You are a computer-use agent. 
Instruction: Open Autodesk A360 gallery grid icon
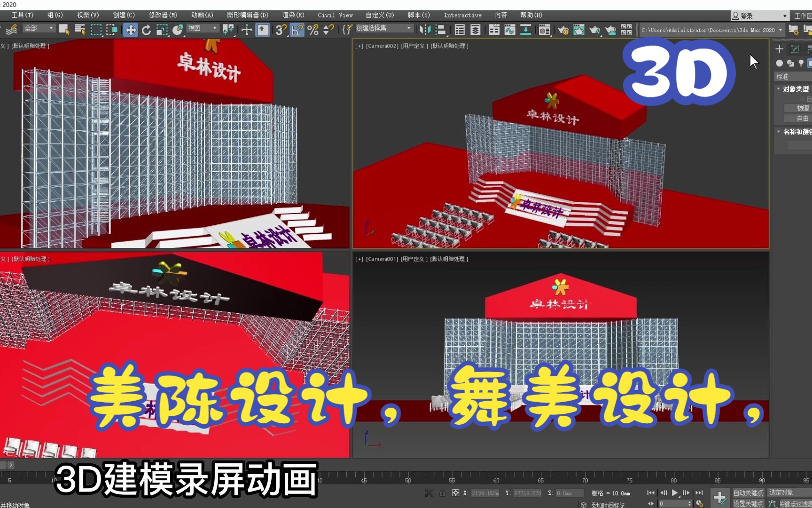coord(626,30)
